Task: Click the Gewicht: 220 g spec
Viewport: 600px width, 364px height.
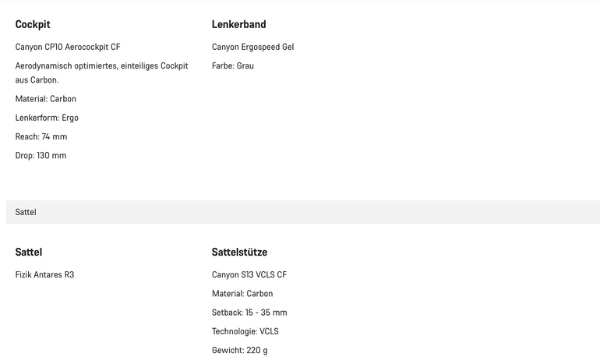Action: pos(239,350)
